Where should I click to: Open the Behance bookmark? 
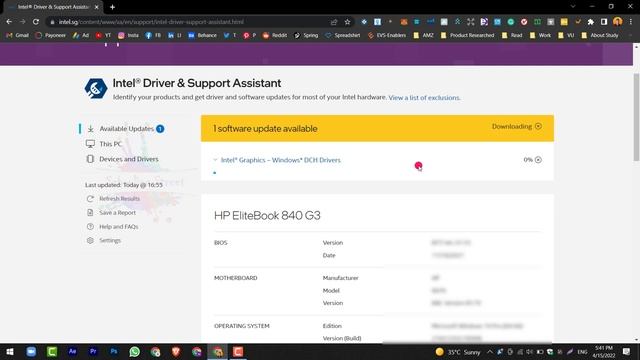202,36
